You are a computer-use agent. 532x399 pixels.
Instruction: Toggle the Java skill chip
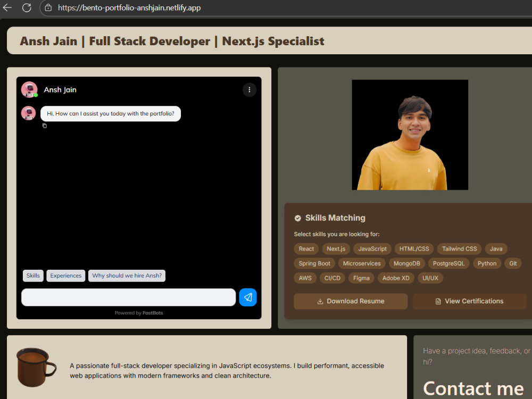[x=496, y=248]
